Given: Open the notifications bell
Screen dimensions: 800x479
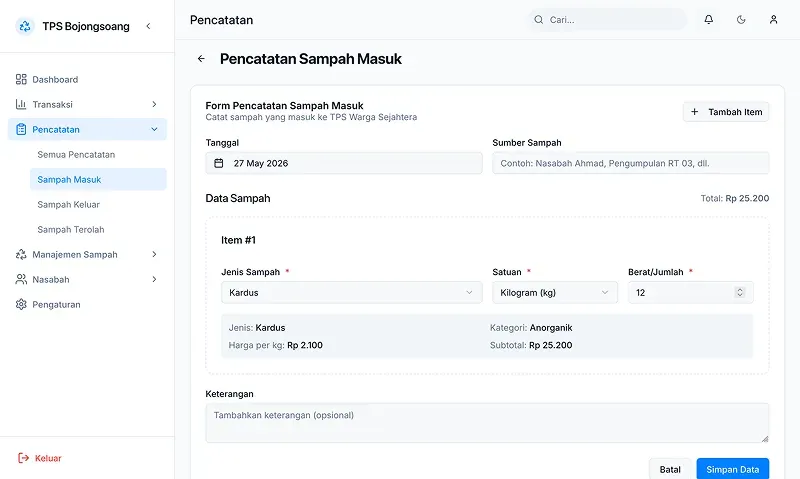Looking at the screenshot, I should pyautogui.click(x=709, y=19).
